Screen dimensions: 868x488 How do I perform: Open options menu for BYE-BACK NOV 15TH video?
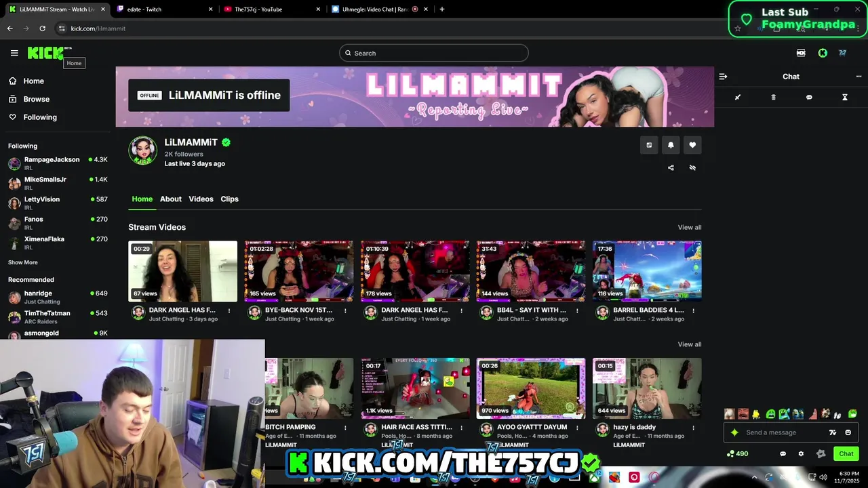click(x=345, y=310)
